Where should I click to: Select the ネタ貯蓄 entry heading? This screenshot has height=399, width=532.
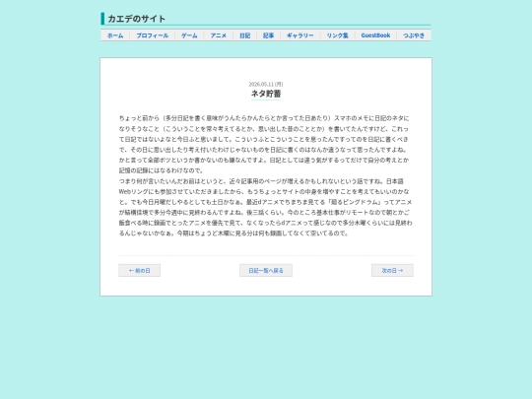click(x=266, y=94)
